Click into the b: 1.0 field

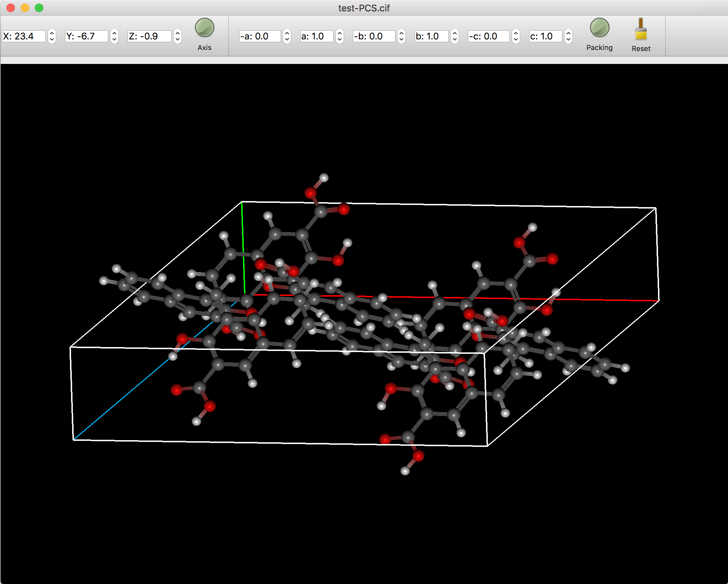[x=432, y=36]
